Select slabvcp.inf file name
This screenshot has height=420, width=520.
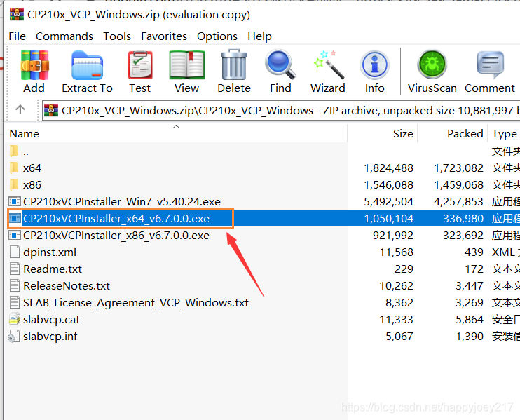[50, 336]
